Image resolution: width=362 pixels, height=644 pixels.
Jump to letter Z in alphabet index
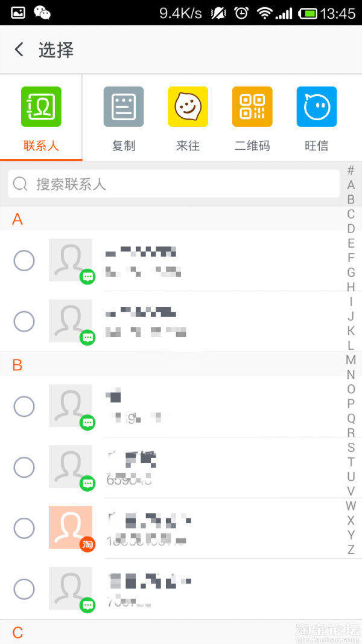(x=351, y=550)
